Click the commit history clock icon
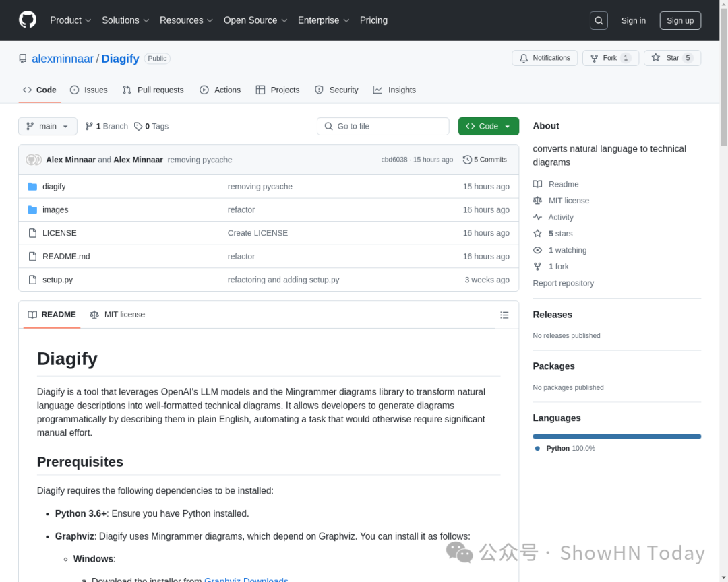Image resolution: width=728 pixels, height=582 pixels. tap(467, 160)
